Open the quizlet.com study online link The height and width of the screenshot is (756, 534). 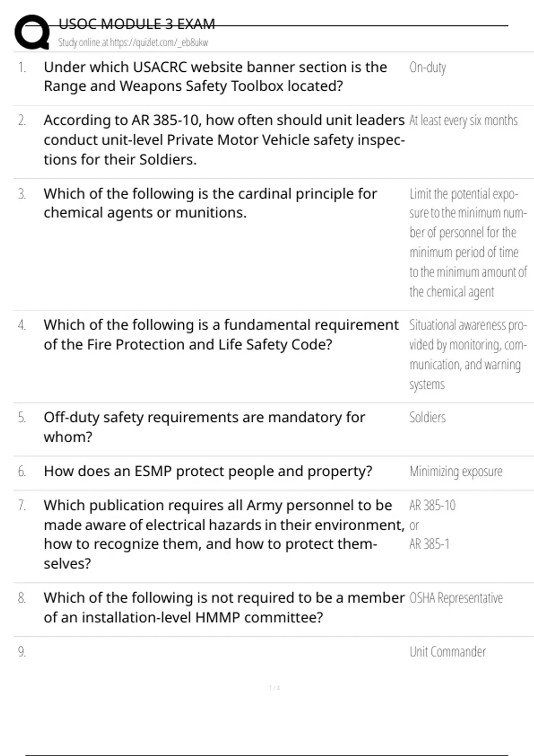[133, 43]
